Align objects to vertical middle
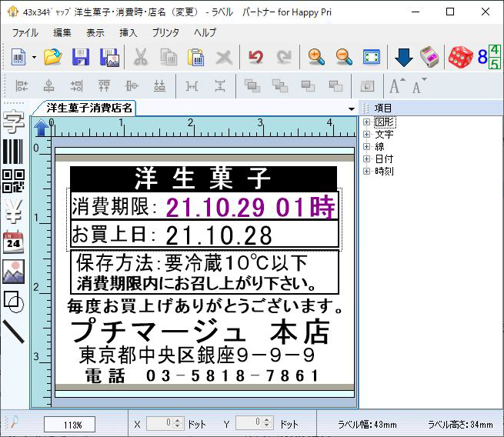The image size is (504, 437). click(132, 86)
